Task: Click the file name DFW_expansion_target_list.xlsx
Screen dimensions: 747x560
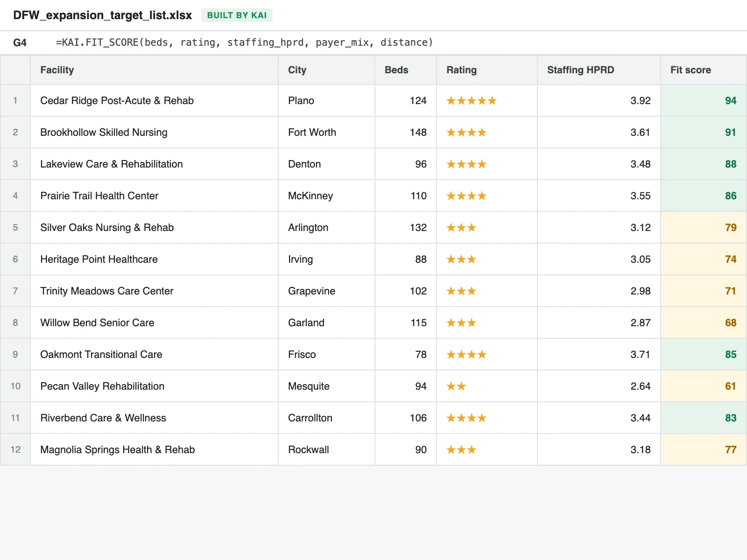Action: [x=102, y=15]
